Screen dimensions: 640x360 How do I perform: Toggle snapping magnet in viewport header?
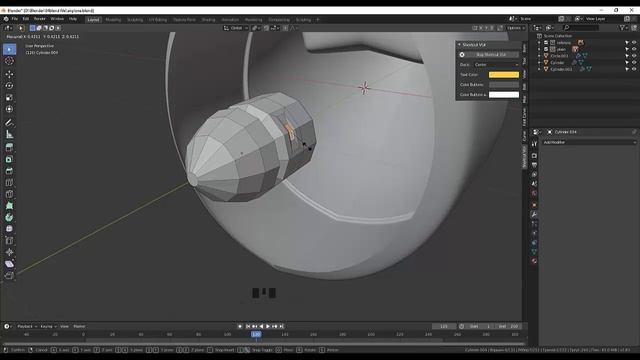pyautogui.click(x=267, y=28)
